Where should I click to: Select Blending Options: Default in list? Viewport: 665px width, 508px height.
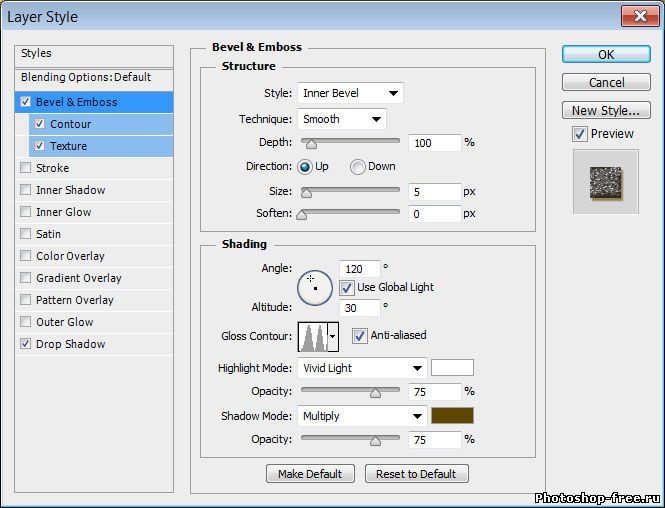[x=86, y=77]
